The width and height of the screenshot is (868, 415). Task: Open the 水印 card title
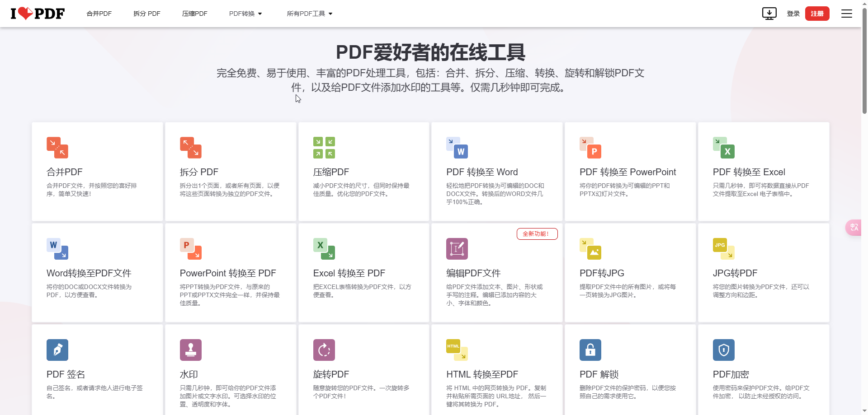[189, 374]
